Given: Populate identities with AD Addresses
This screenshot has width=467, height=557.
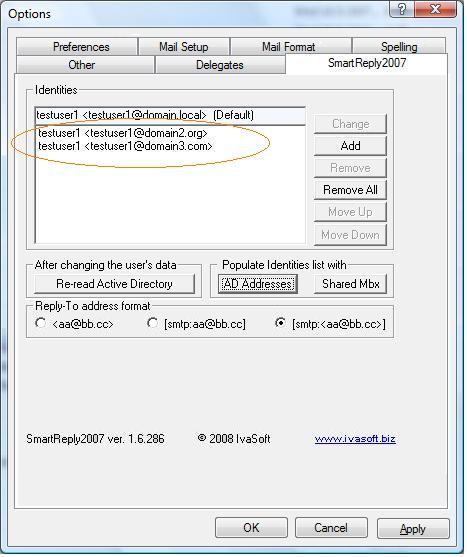Looking at the screenshot, I should [258, 284].
